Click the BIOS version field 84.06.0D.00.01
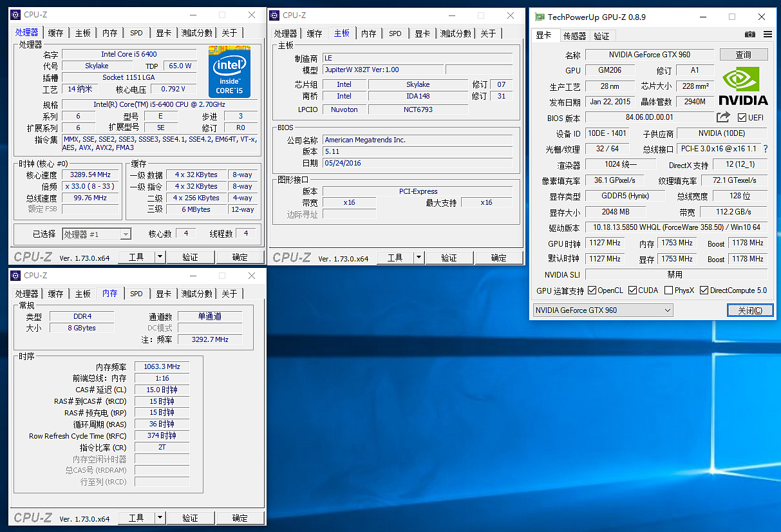Viewport: 781px width, 532px height. click(x=650, y=117)
